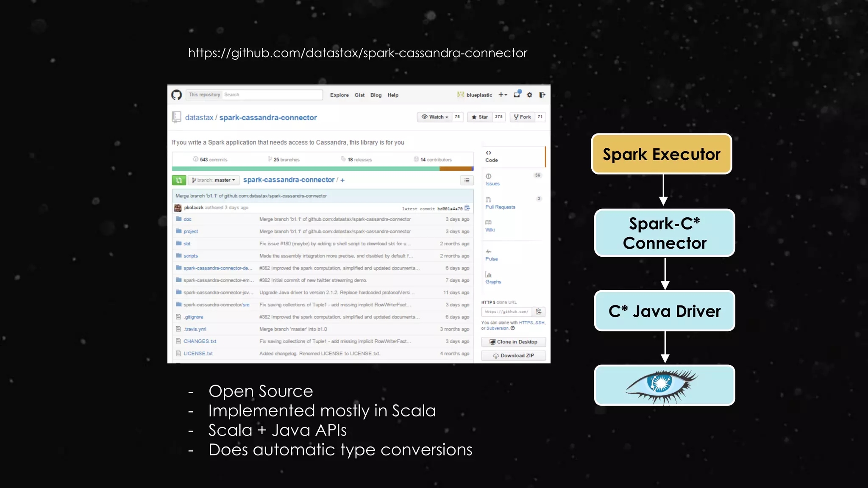The image size is (868, 488).
Task: View the 25 branches
Action: point(284,160)
